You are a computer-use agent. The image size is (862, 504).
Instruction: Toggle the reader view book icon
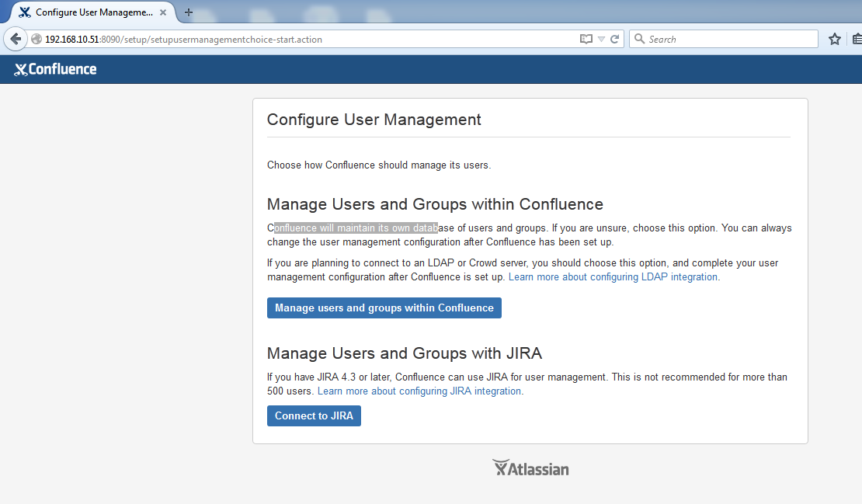pos(586,39)
